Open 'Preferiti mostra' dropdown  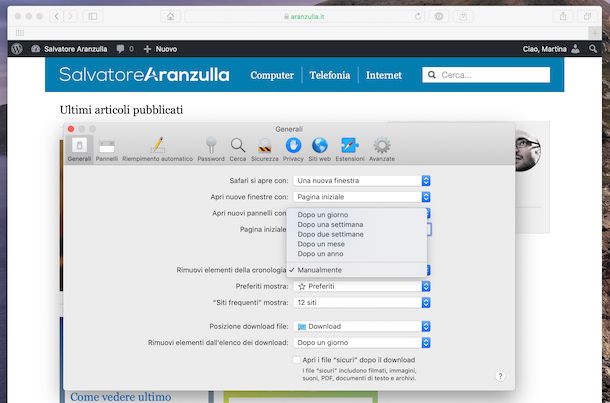point(362,286)
